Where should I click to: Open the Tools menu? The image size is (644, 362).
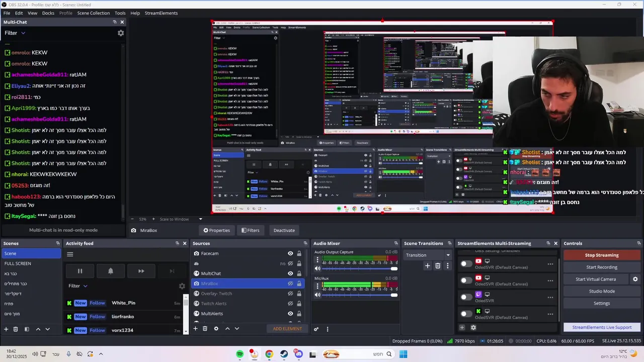click(120, 13)
